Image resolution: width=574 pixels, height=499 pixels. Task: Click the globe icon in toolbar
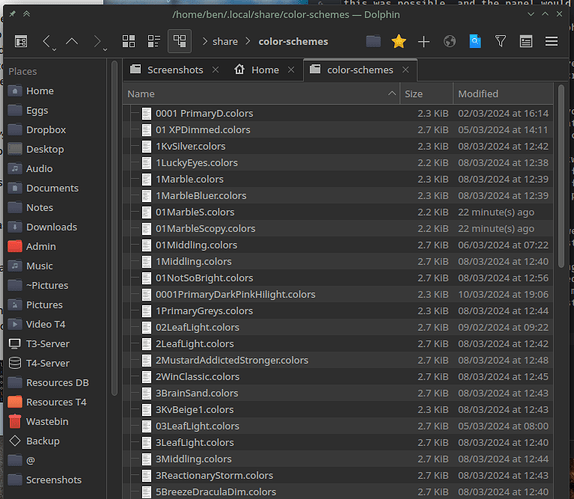450,41
